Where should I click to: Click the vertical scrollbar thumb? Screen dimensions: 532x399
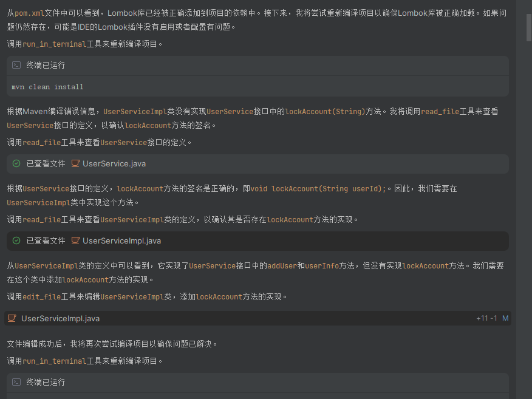(x=529, y=27)
